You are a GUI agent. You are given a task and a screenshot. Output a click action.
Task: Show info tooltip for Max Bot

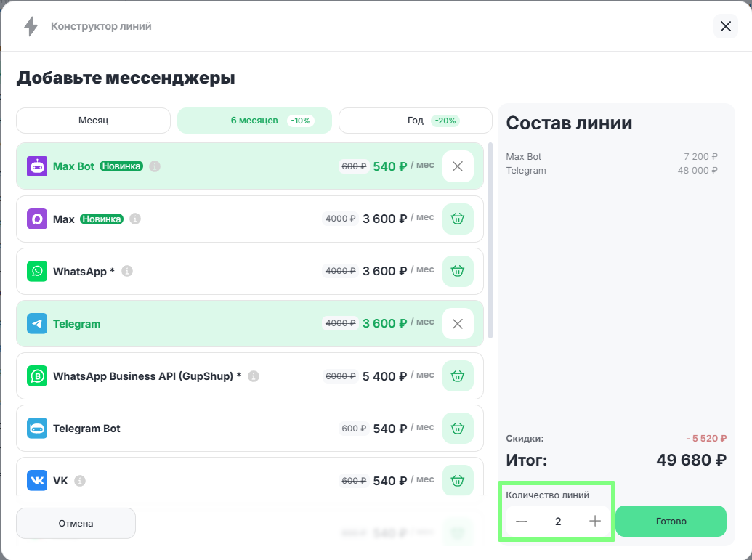155,166
